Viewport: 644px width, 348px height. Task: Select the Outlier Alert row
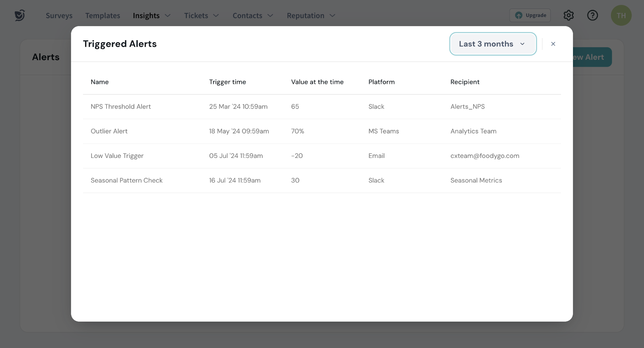coord(109,131)
